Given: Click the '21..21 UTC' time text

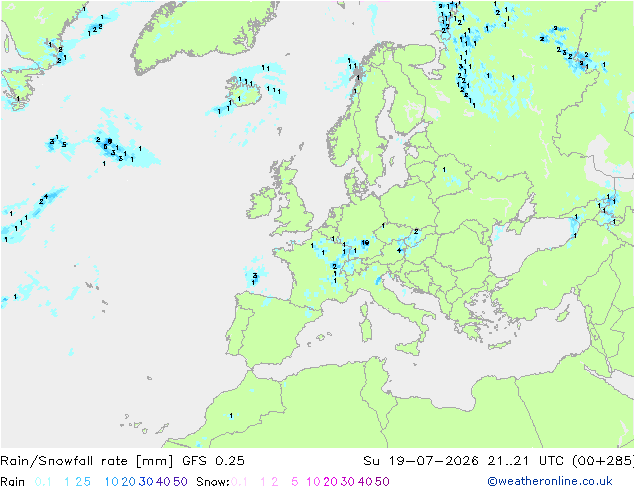Looking at the screenshot, I should pos(525,461).
